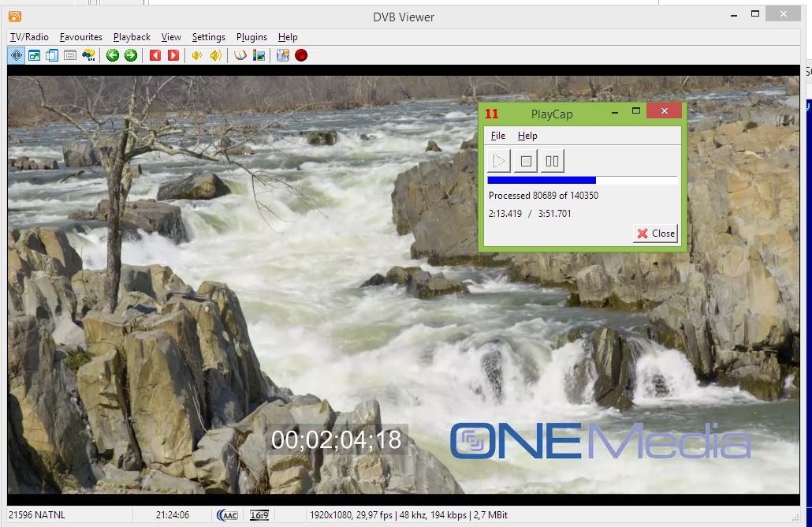Open the TV/Radio menu

(x=29, y=37)
